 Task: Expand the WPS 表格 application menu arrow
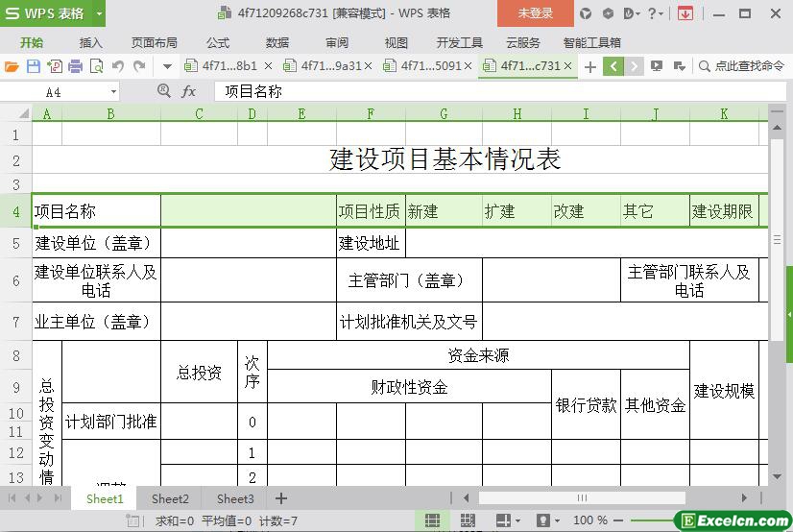tap(99, 13)
